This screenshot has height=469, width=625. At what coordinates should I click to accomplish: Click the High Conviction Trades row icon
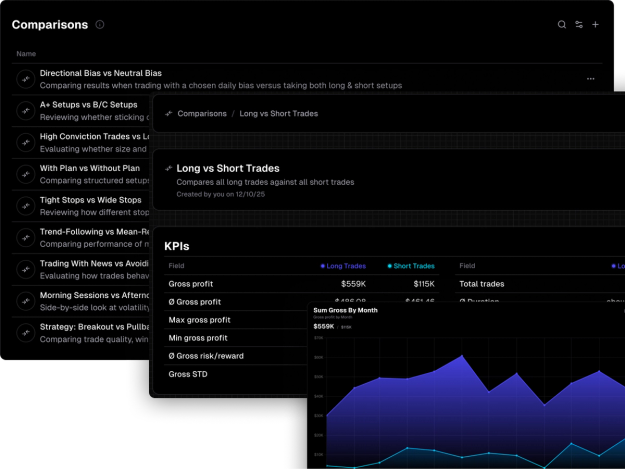point(26,142)
